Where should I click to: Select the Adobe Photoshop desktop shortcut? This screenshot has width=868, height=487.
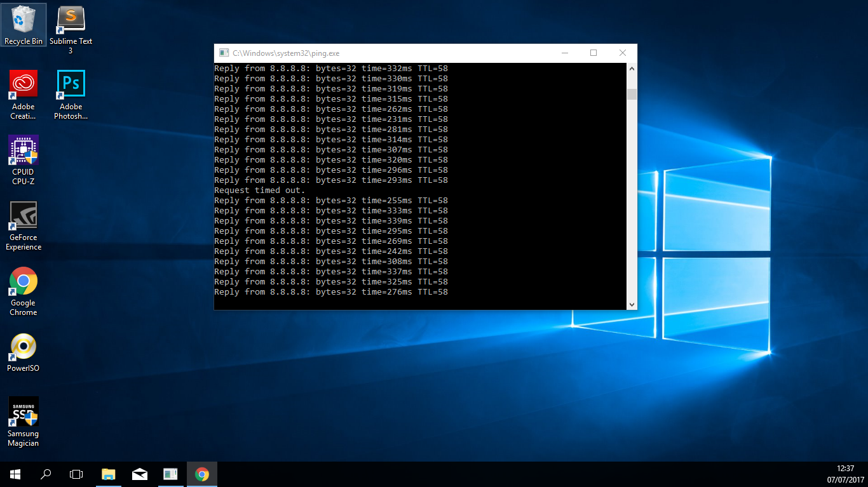click(71, 95)
